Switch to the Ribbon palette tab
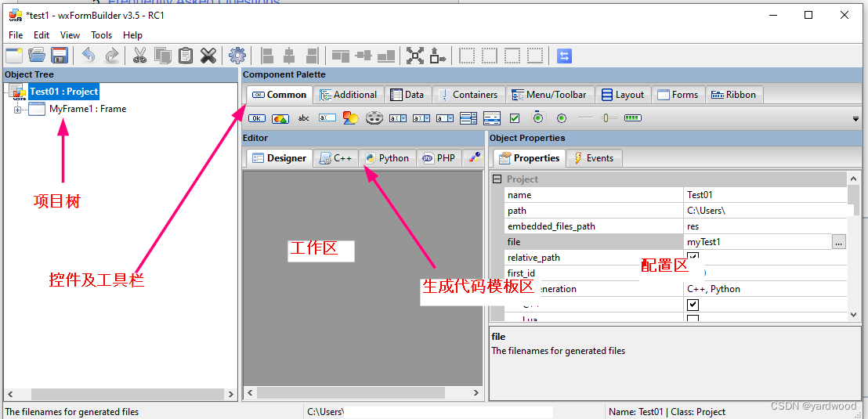 (734, 95)
